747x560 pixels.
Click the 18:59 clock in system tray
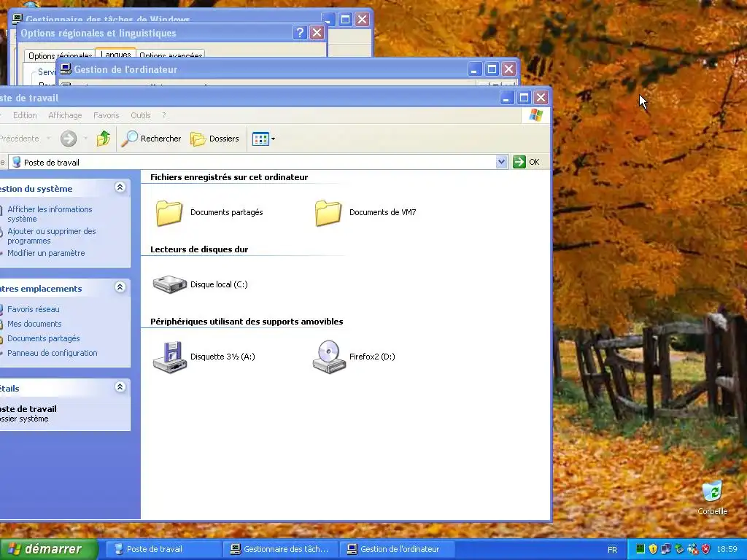[727, 549]
